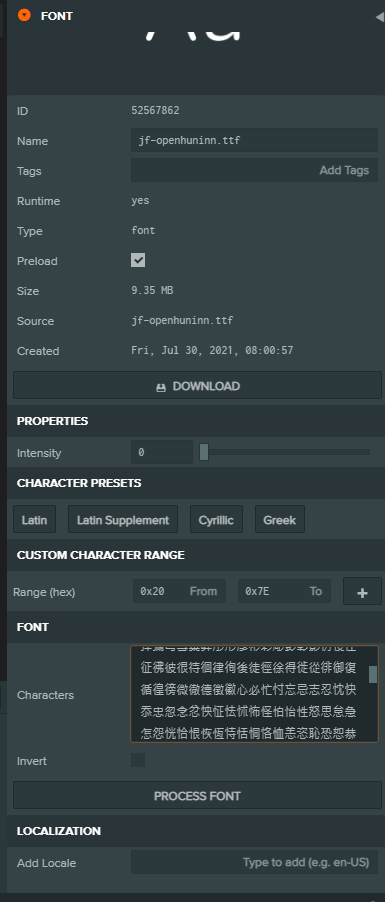385x902 pixels.
Task: Click the Size value 9.35 MB
Action: (x=153, y=291)
